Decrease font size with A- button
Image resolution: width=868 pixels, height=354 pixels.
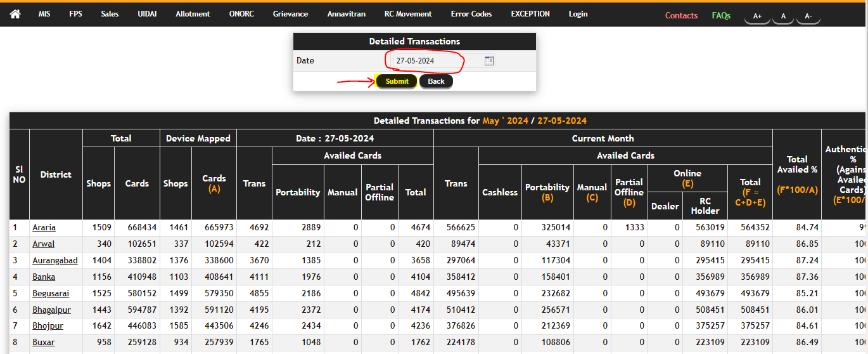tap(808, 16)
